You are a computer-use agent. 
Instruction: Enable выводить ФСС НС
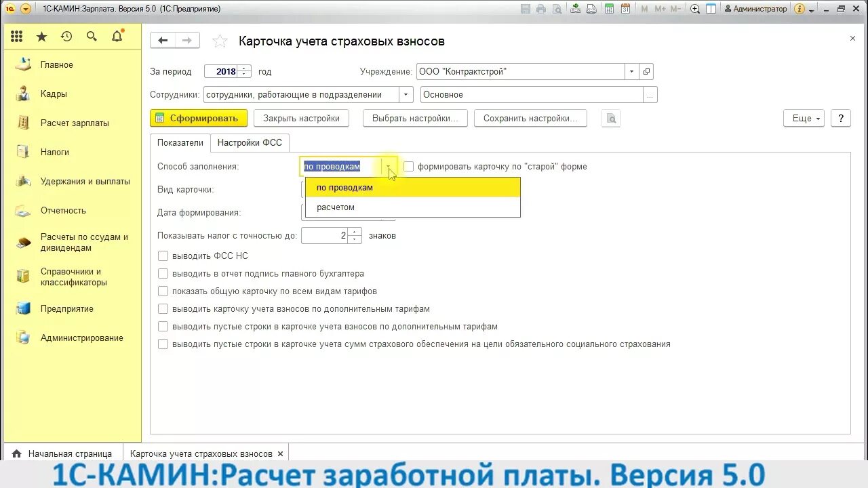tap(163, 256)
